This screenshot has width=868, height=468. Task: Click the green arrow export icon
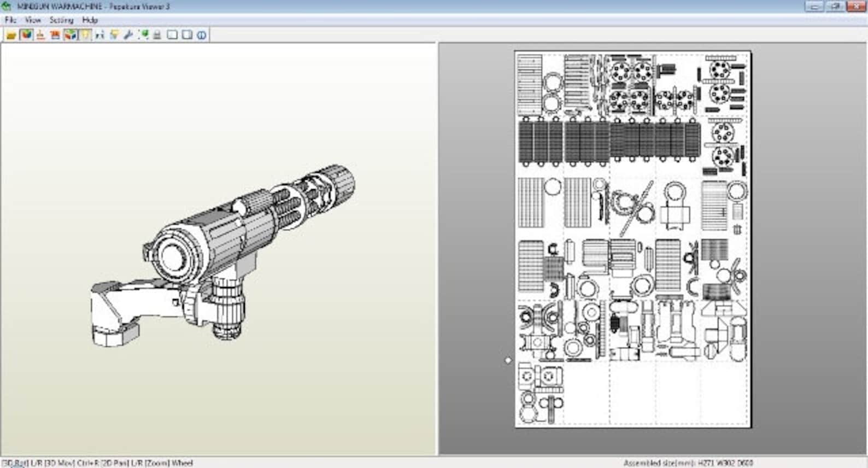(x=143, y=35)
